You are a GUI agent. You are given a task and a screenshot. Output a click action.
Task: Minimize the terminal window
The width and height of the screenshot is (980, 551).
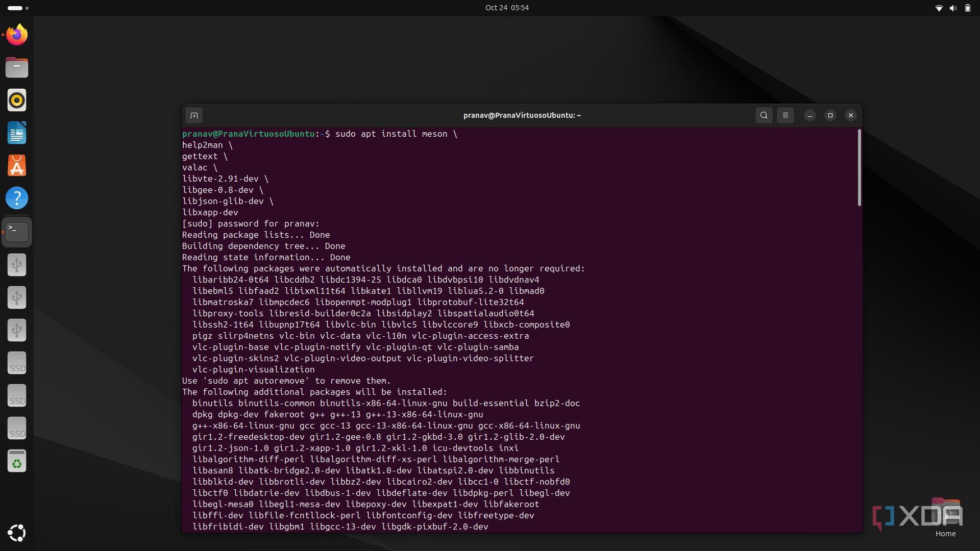(810, 115)
